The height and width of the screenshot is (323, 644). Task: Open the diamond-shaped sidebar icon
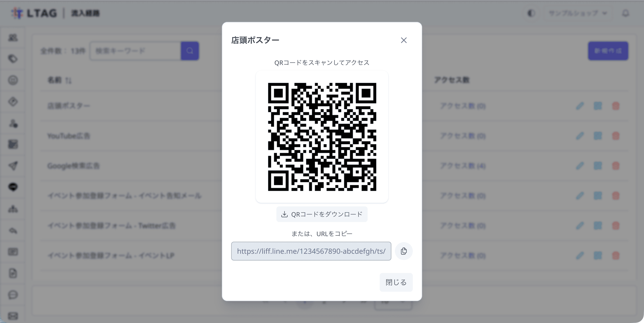point(13,102)
